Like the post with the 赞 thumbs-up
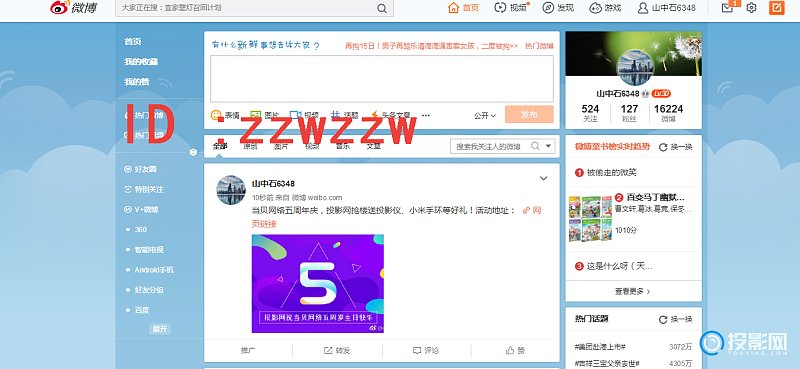This screenshot has width=800, height=369. coord(515,351)
